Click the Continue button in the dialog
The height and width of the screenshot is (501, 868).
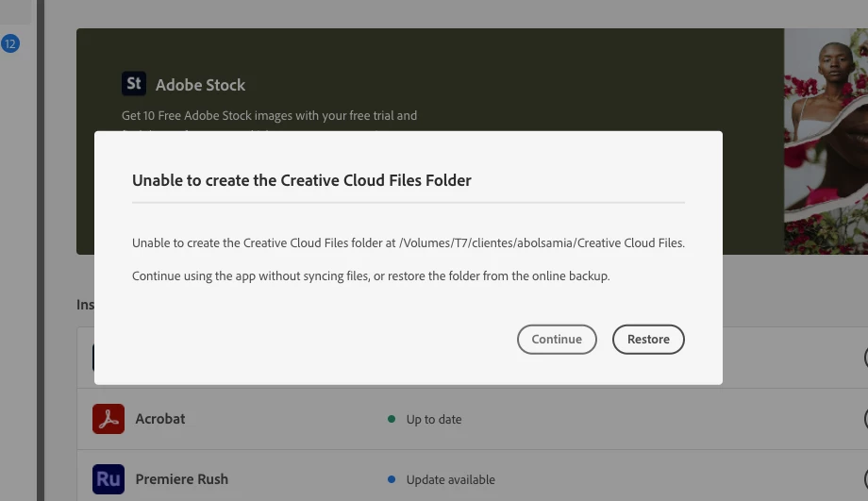pos(557,340)
